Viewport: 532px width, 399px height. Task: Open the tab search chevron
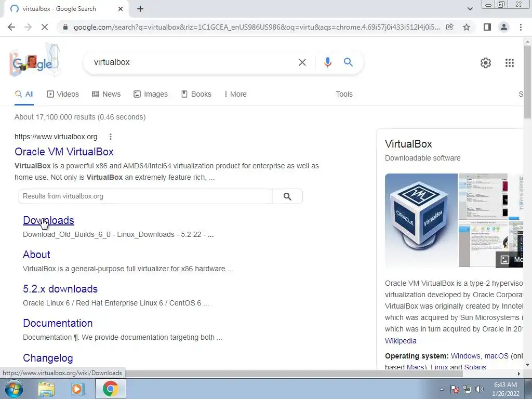(x=470, y=9)
